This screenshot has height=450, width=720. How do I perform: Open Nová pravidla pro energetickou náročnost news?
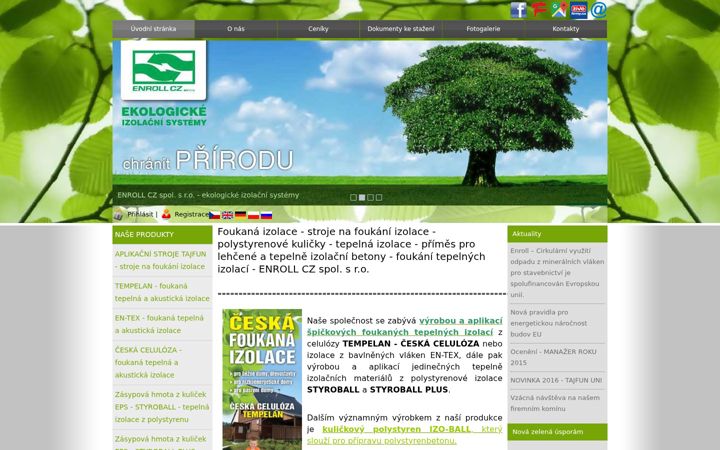click(x=548, y=323)
